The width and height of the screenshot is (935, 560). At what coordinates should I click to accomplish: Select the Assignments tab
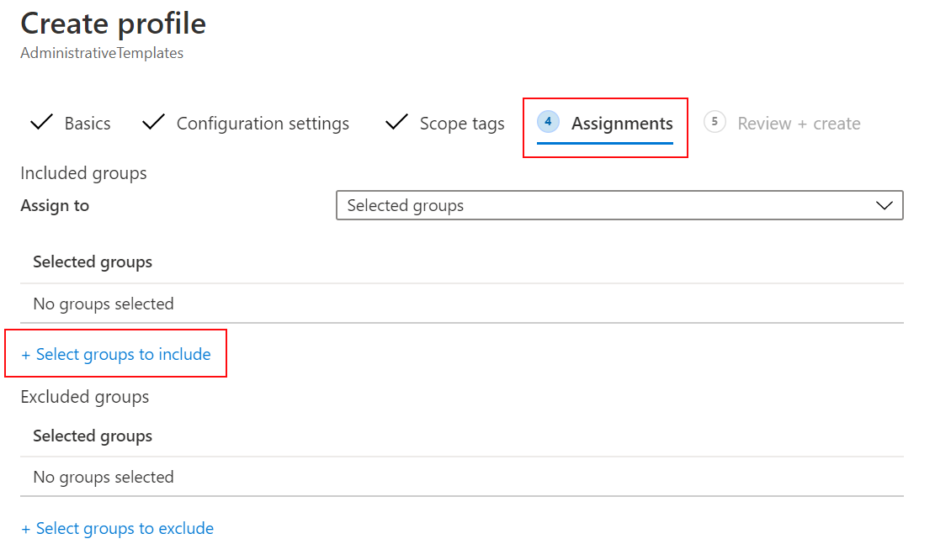622,124
